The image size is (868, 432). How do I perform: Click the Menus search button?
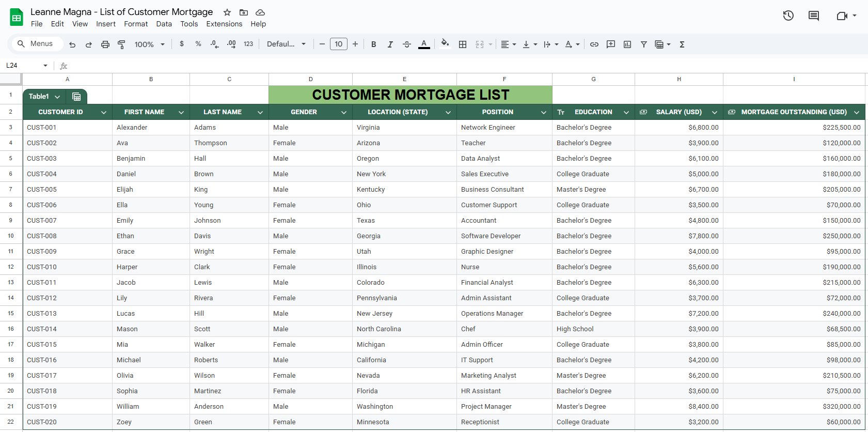coord(36,44)
